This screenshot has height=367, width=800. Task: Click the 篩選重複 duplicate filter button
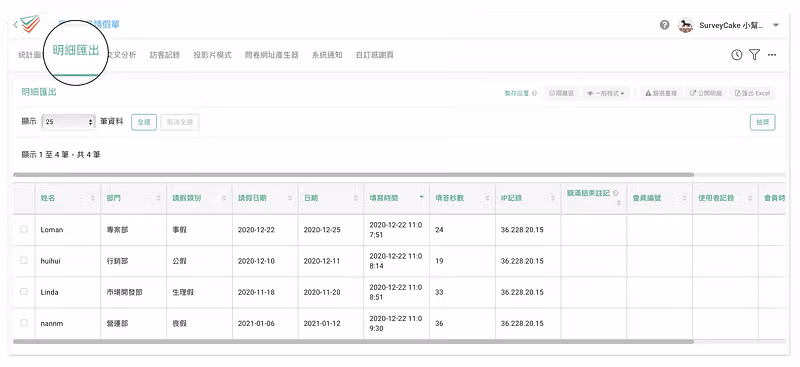click(x=661, y=93)
